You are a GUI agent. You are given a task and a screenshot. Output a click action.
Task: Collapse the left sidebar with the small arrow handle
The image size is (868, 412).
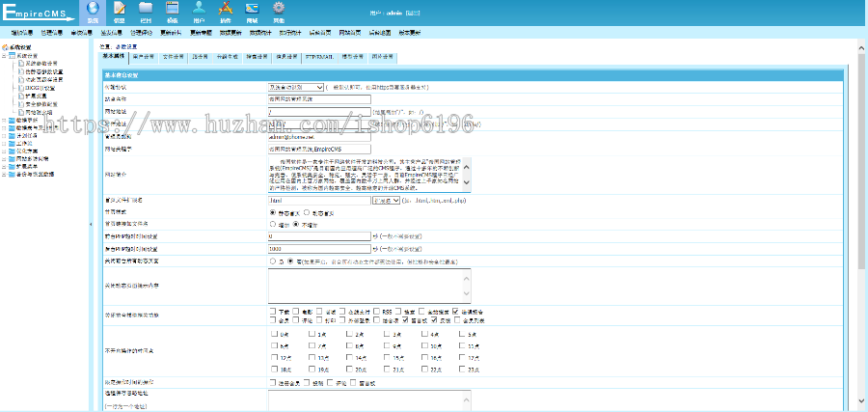point(91,224)
